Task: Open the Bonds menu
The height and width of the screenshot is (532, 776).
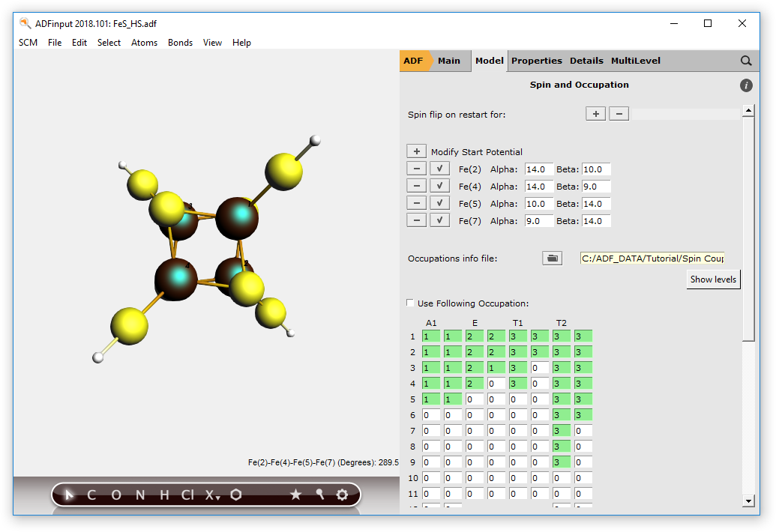Action: click(x=180, y=43)
